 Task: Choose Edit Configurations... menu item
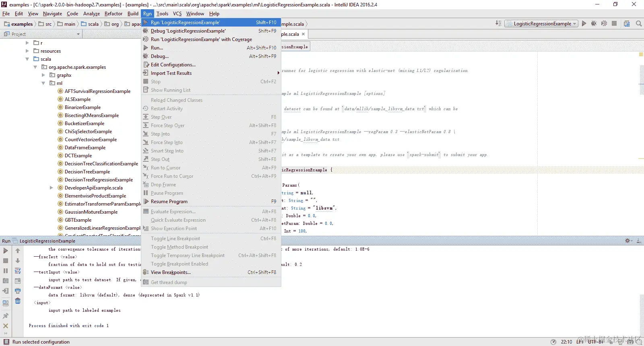[211, 65]
